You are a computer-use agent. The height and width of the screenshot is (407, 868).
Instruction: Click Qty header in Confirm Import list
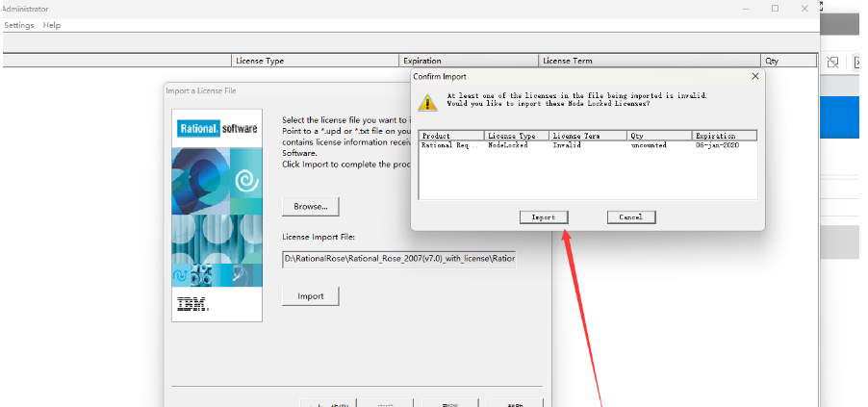tap(659, 136)
